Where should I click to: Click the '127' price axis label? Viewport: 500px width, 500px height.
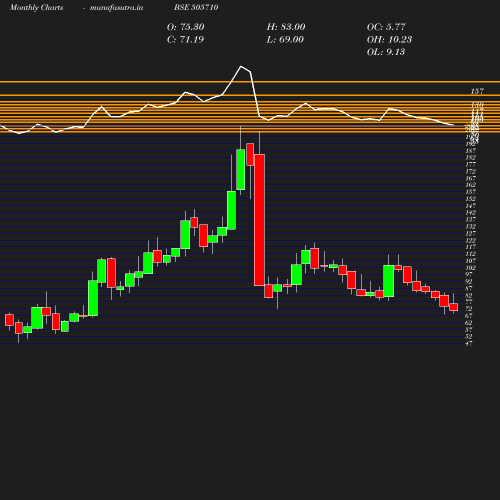pyautogui.click(x=471, y=233)
